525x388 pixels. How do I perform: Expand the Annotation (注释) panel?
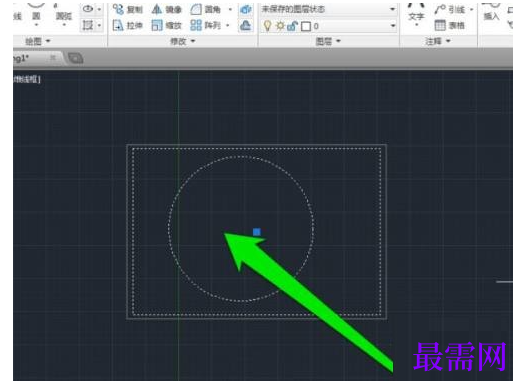point(438,41)
